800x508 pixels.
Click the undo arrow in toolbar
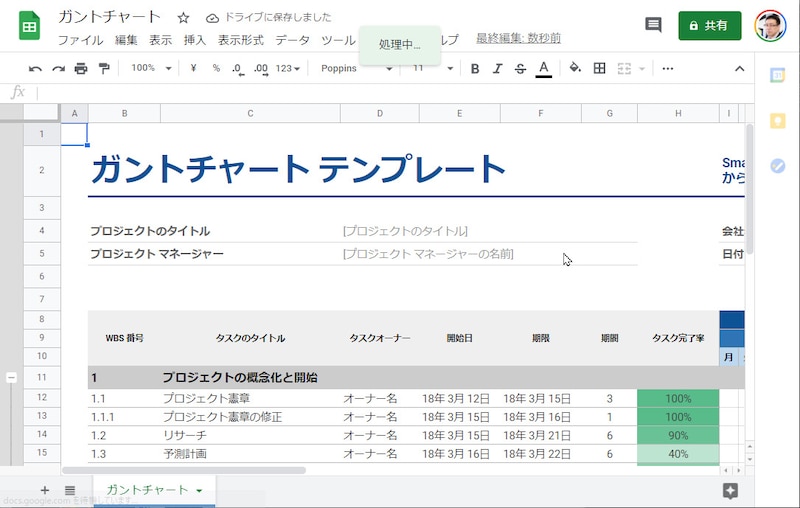click(x=35, y=68)
